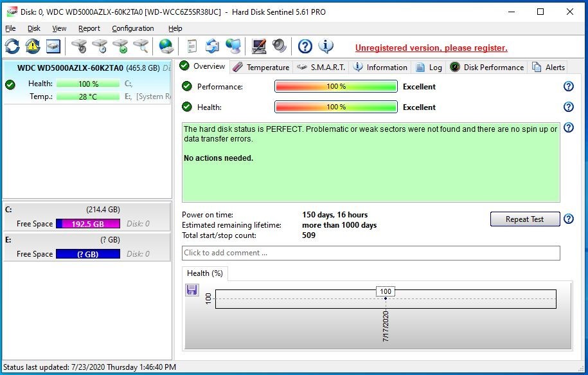The height and width of the screenshot is (375, 588).
Task: Click the disk icon with stethoscope badge
Action: (79, 46)
